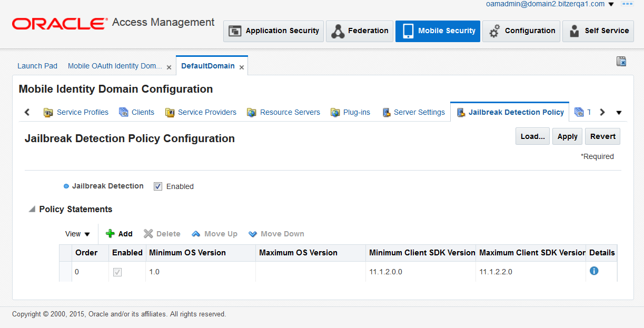The image size is (644, 328).
Task: Open the oamadmin user dropdown menu
Action: pyautogui.click(x=611, y=4)
